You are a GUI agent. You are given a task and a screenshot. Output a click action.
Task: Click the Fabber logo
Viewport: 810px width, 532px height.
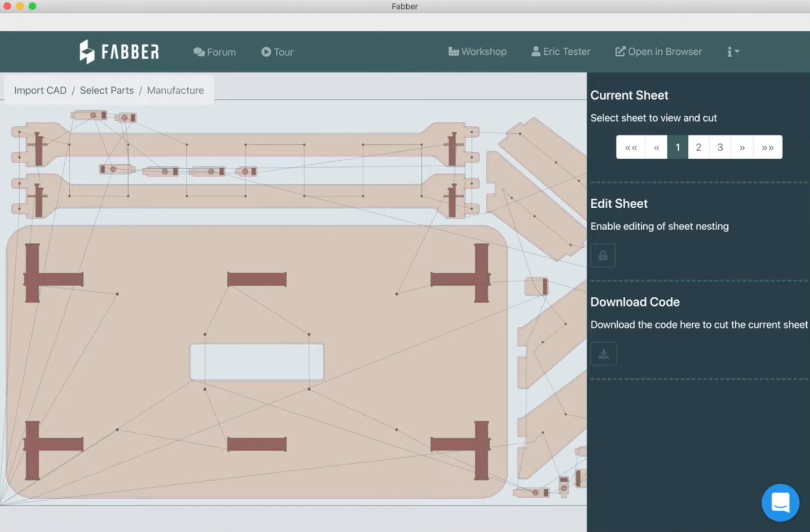(119, 52)
